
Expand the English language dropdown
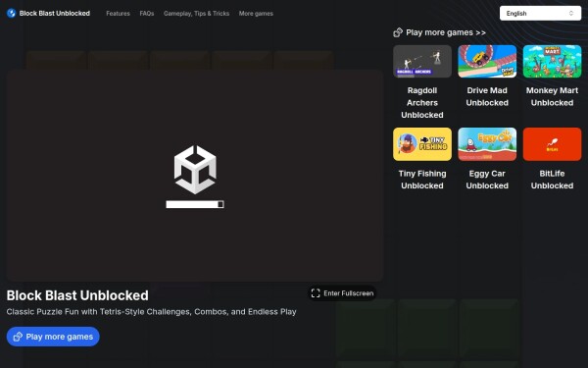tap(540, 13)
